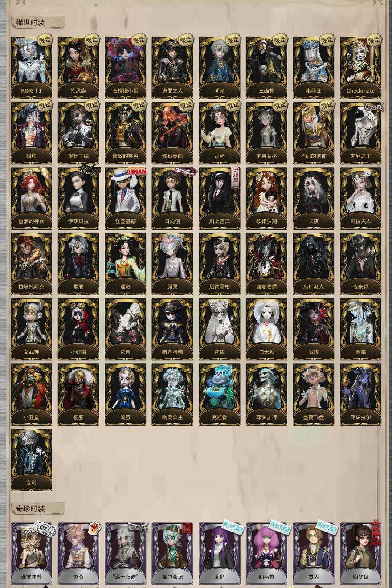Select the 克拉肯 costume card
The width and height of the screenshot is (392, 588).
coord(220,395)
